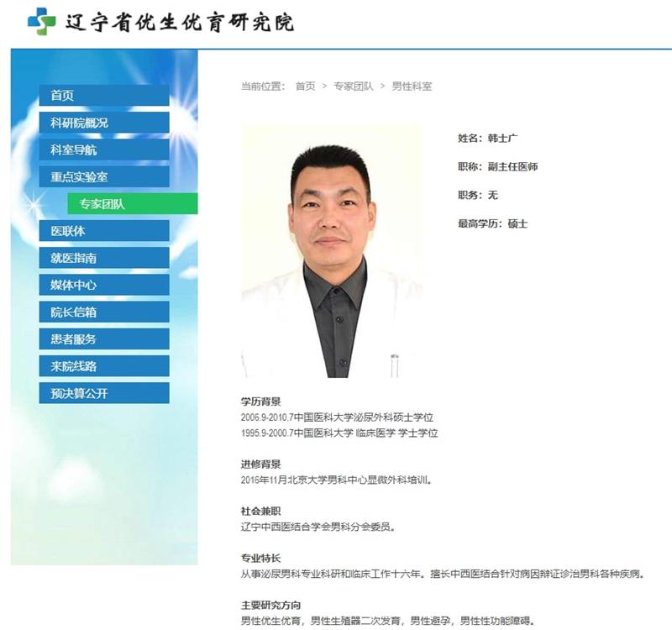This screenshot has width=672, height=630.
Task: Open 来院线路 in the sidebar
Action: click(x=104, y=366)
